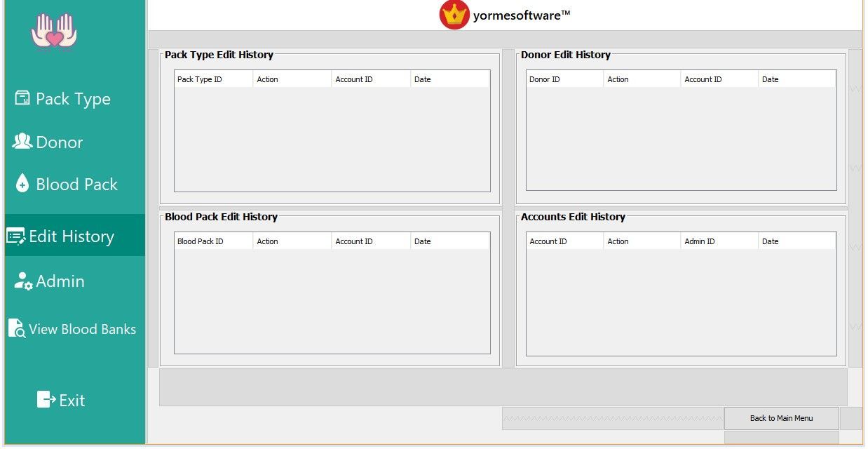Image resolution: width=868 pixels, height=449 pixels.
Task: Click Action header in Blood Pack Edit History
Action: click(x=292, y=241)
